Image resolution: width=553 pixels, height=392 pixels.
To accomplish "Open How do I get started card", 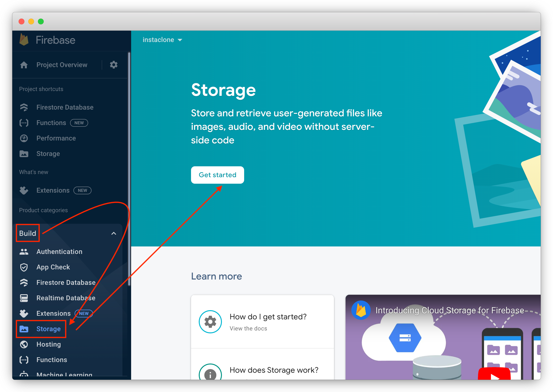I will click(262, 322).
